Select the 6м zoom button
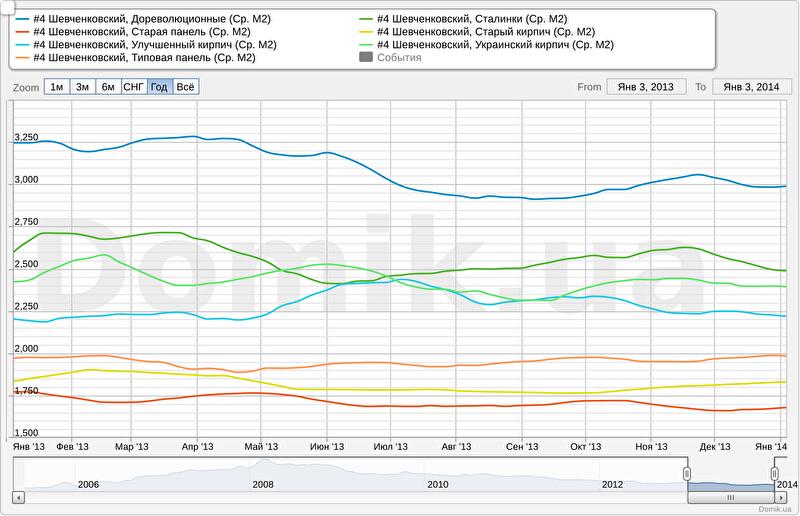This screenshot has width=800, height=516. (x=108, y=87)
